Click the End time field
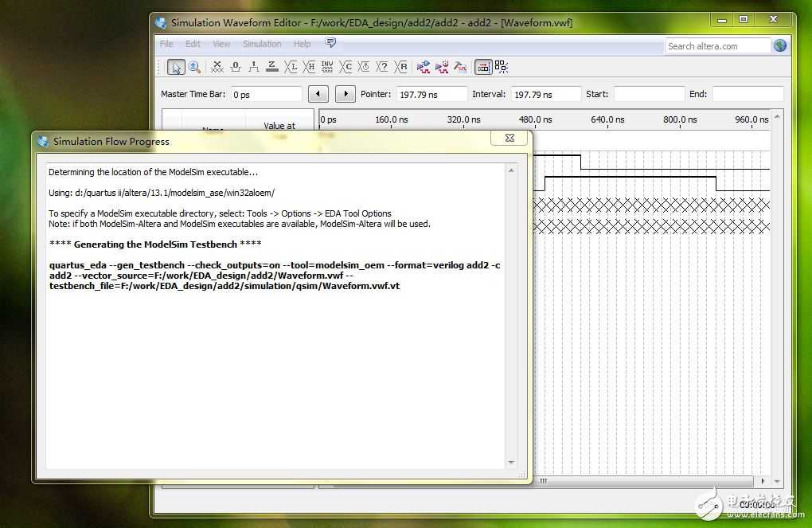This screenshot has width=812, height=528. pyautogui.click(x=748, y=94)
